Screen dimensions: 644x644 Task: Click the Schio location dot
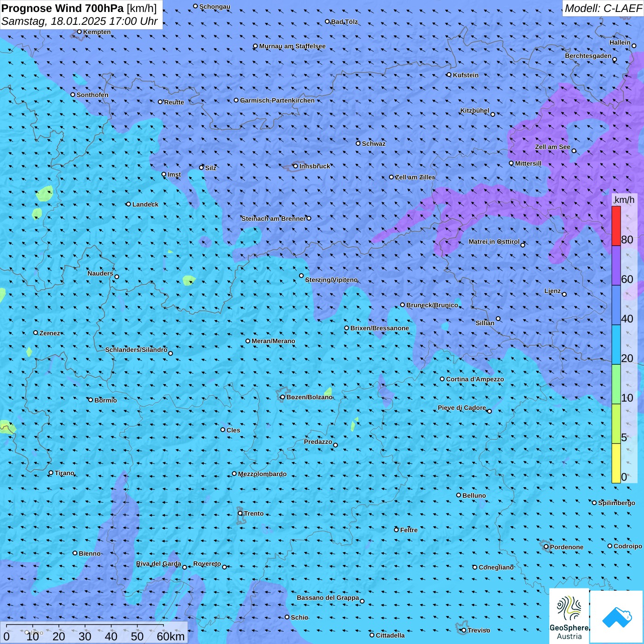[287, 617]
